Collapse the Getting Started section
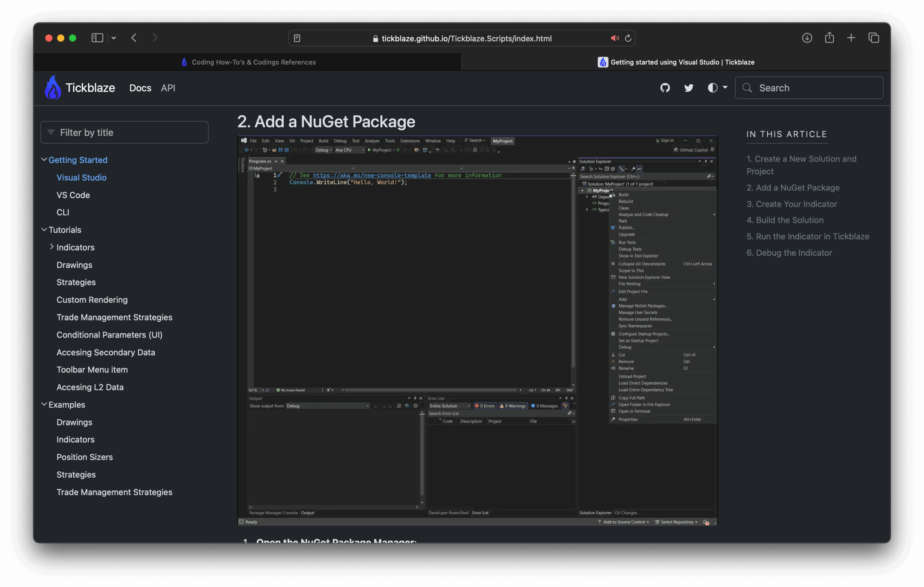 coord(44,159)
